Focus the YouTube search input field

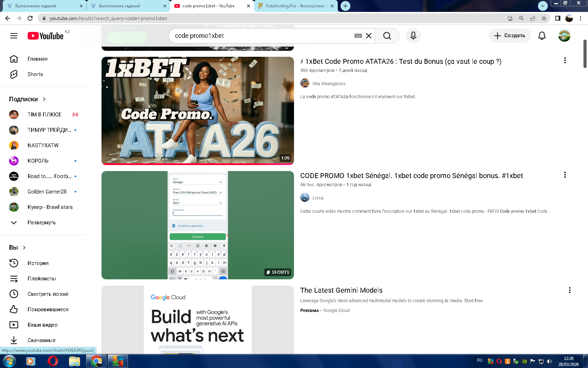262,36
